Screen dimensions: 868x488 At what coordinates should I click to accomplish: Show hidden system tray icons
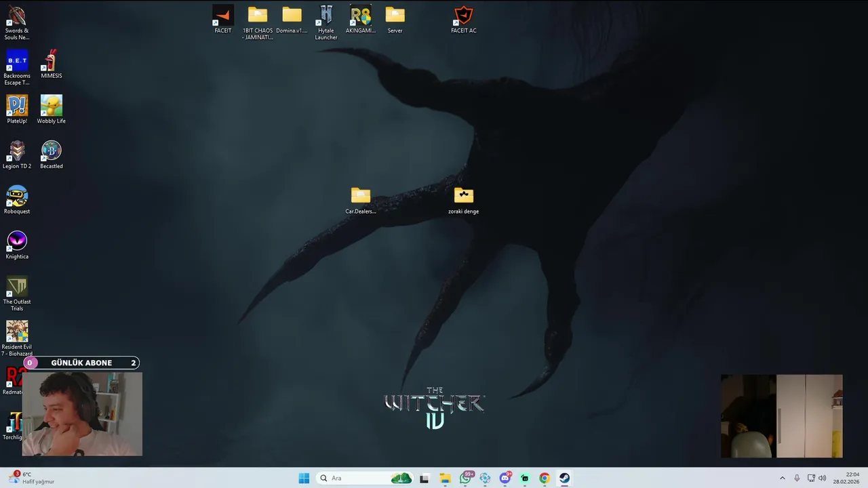pos(782,478)
